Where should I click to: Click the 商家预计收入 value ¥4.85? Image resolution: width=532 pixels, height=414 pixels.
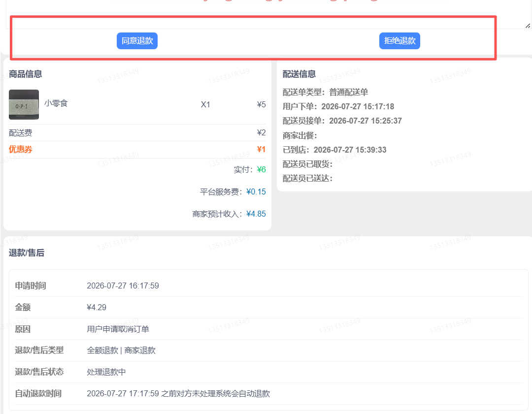tap(256, 214)
